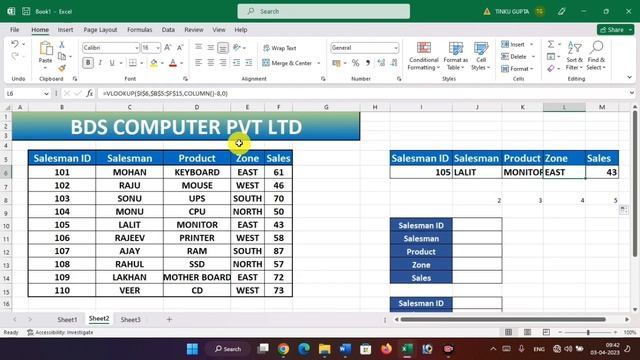The width and height of the screenshot is (640, 360).
Task: Open Google Chrome from the taskbar
Action: (x=283, y=349)
